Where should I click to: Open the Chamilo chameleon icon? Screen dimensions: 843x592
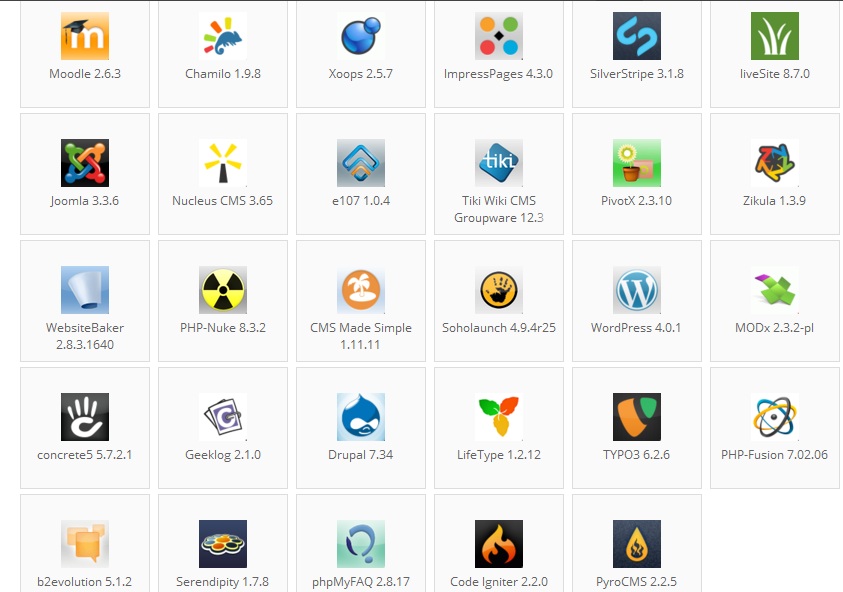click(223, 37)
